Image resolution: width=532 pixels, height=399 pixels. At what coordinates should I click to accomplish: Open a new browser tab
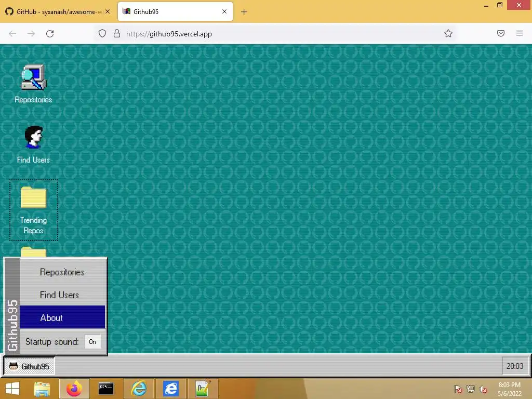point(244,12)
